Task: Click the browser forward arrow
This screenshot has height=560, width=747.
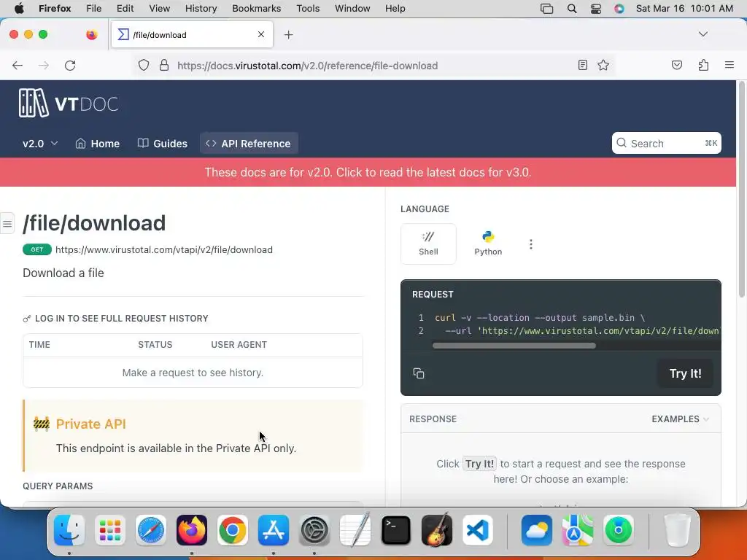Action: [43, 65]
